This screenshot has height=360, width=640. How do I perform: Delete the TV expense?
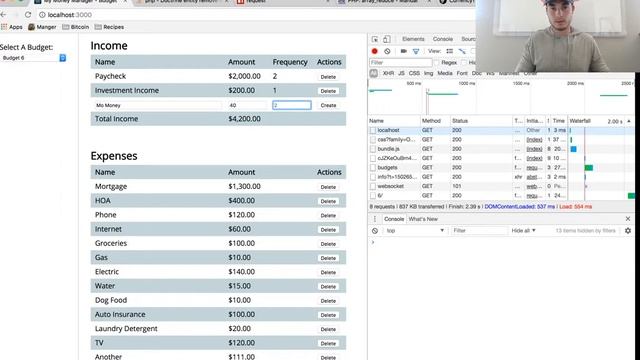(x=328, y=343)
